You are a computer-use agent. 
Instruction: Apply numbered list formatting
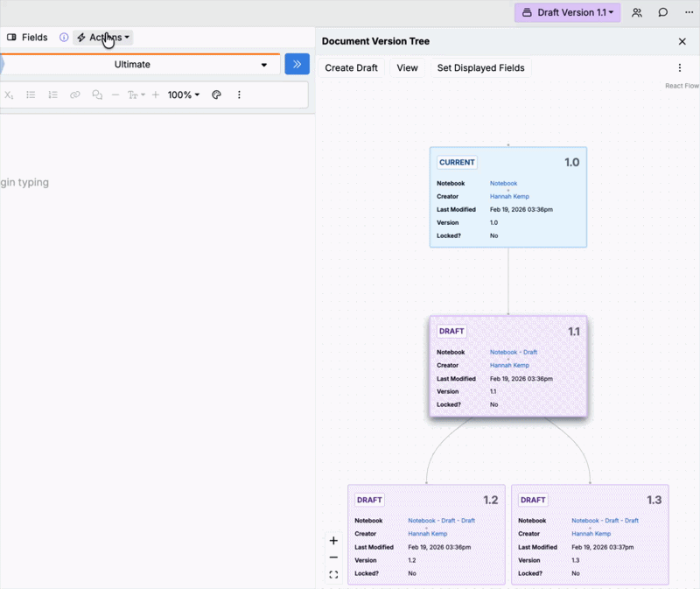52,95
